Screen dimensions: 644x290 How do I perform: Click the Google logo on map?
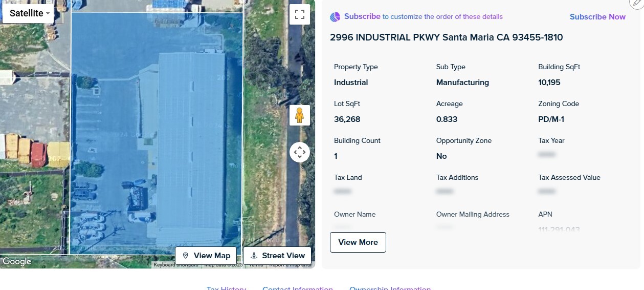coord(17,262)
